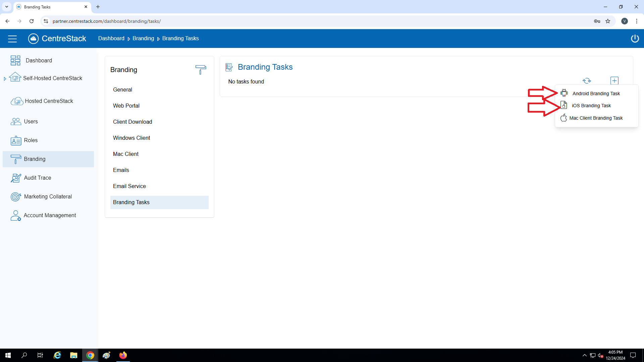Viewport: 644px width, 362px height.
Task: Expand Self-Hosted CentreStack tree arrow
Action: (5, 79)
